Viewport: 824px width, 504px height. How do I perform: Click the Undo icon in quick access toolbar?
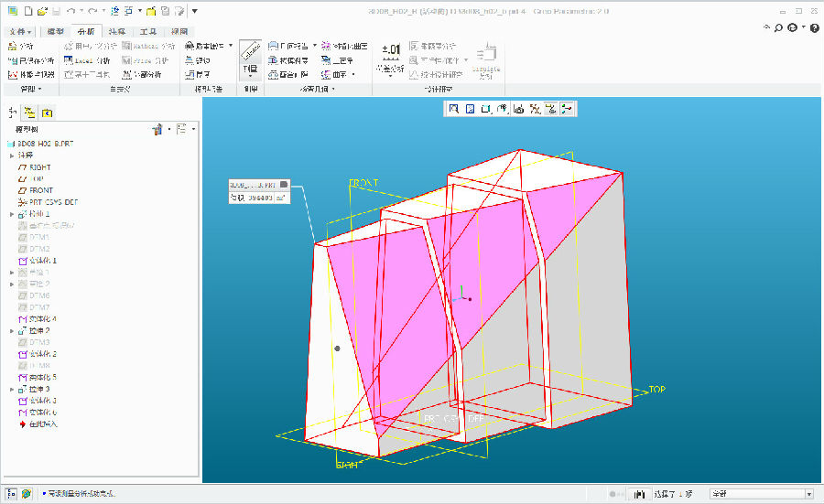pyautogui.click(x=70, y=11)
